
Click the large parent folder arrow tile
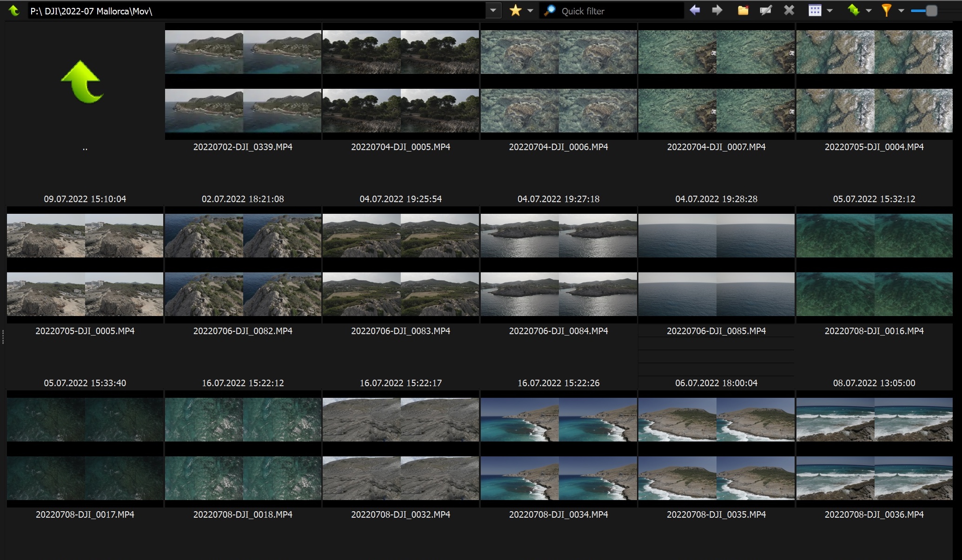coord(83,82)
